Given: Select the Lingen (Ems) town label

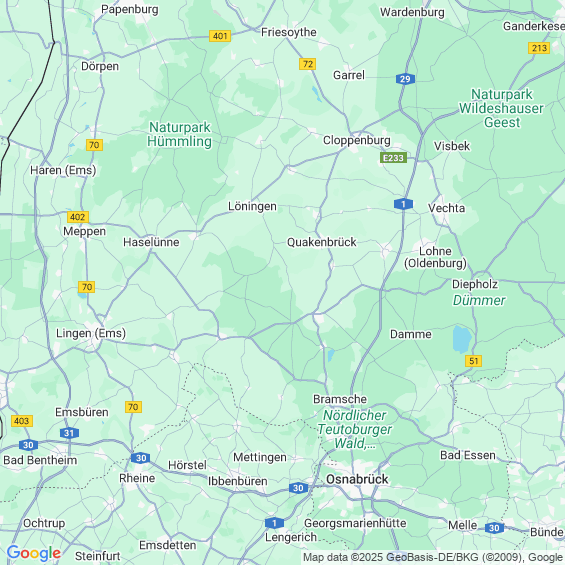Looking at the screenshot, I should [91, 333].
